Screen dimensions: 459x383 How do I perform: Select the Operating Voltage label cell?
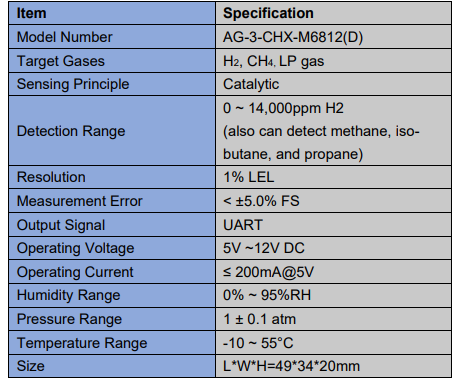tap(112, 248)
